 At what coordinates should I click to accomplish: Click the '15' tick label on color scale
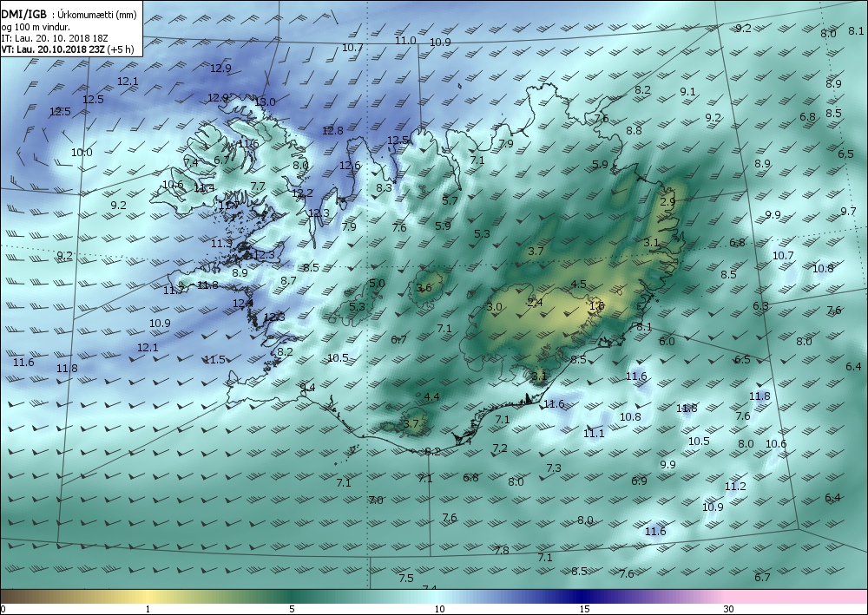point(584,609)
